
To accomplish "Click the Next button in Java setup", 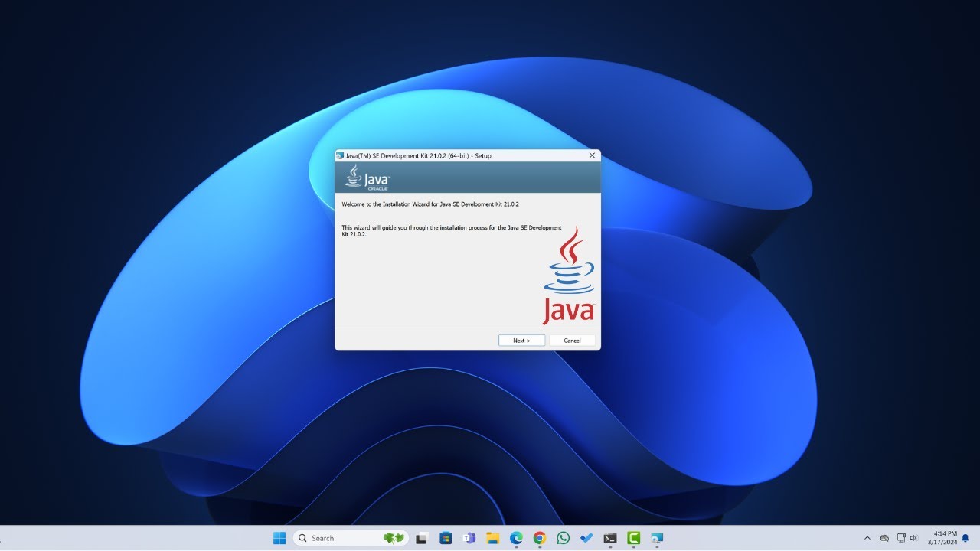I will click(521, 341).
